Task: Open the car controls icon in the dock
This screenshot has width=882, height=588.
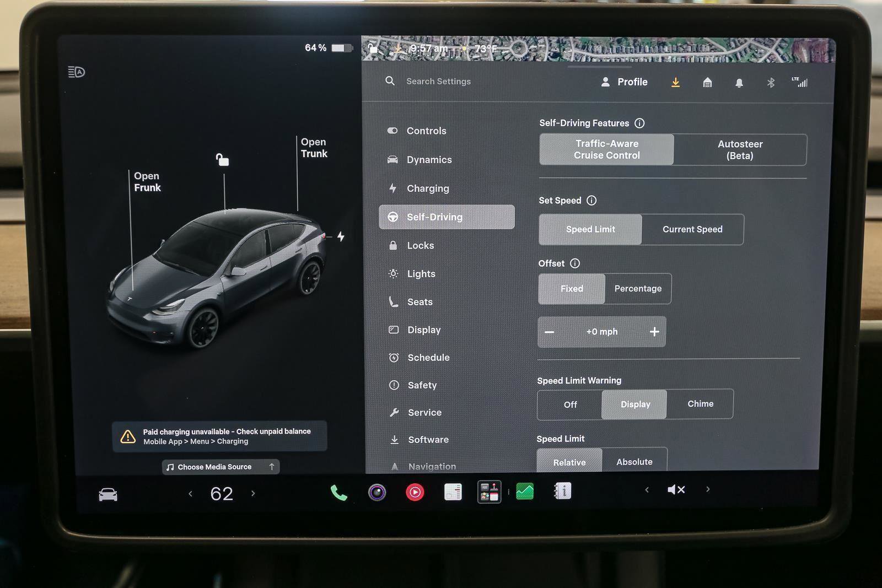Action: point(108,494)
